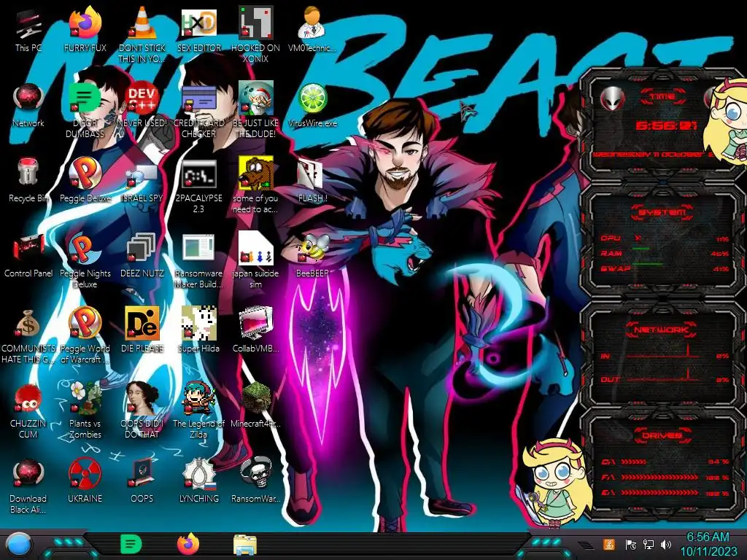Click the SYSTEM widget header
The height and width of the screenshot is (560, 747).
click(x=662, y=212)
